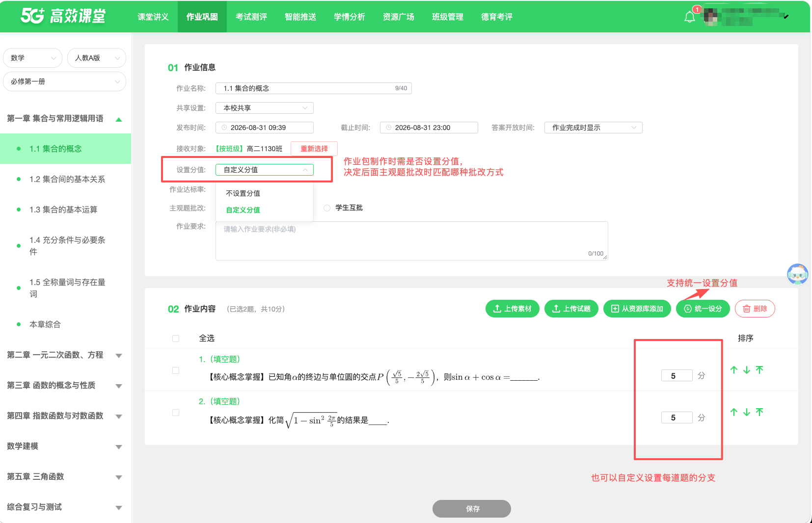The image size is (812, 523).
Task: Click the user avatar in header
Action: [710, 17]
